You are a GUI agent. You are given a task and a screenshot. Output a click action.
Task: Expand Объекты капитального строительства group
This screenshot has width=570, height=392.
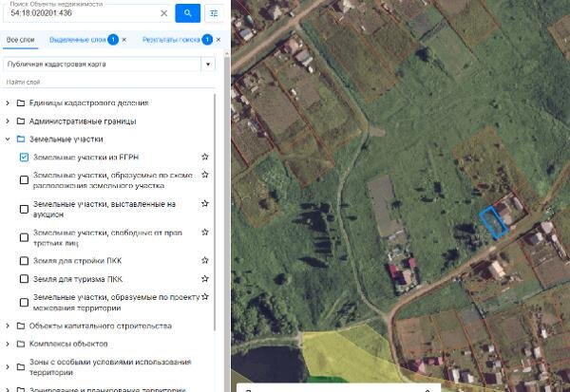tap(8, 326)
